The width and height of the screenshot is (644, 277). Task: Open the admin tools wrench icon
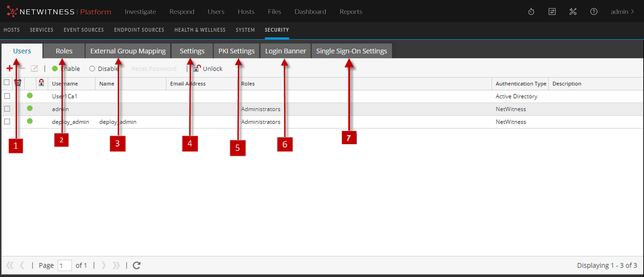click(x=573, y=12)
